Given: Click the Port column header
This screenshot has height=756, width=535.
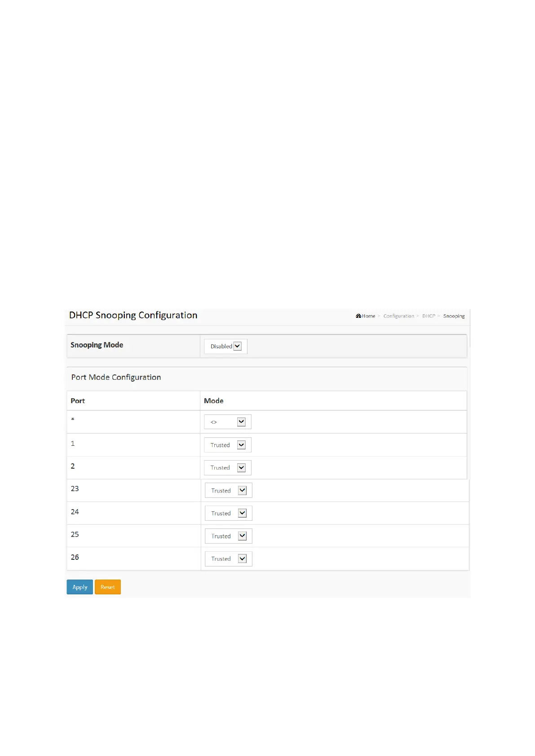Looking at the screenshot, I should pyautogui.click(x=78, y=401).
